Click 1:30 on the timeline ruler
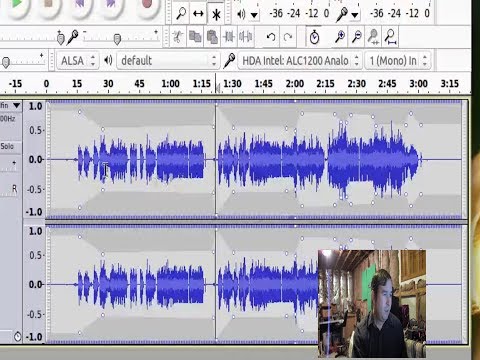This screenshot has width=480, height=360. pyautogui.click(x=232, y=83)
